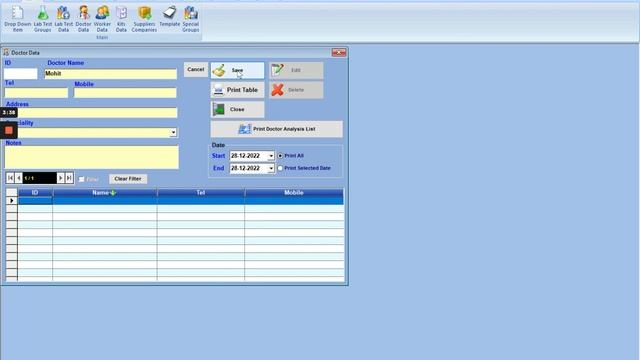Click Print Doctor Analysis List
Image resolution: width=640 pixels, height=360 pixels.
pos(277,129)
